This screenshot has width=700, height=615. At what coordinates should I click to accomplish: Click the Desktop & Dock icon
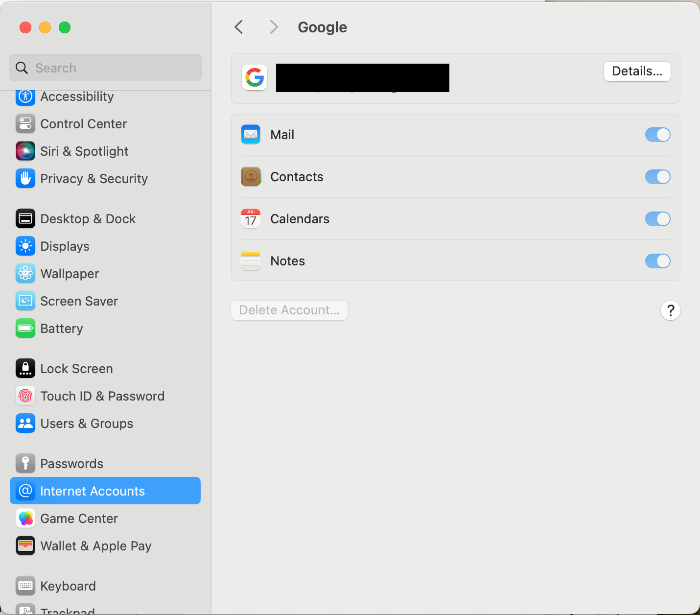click(25, 219)
